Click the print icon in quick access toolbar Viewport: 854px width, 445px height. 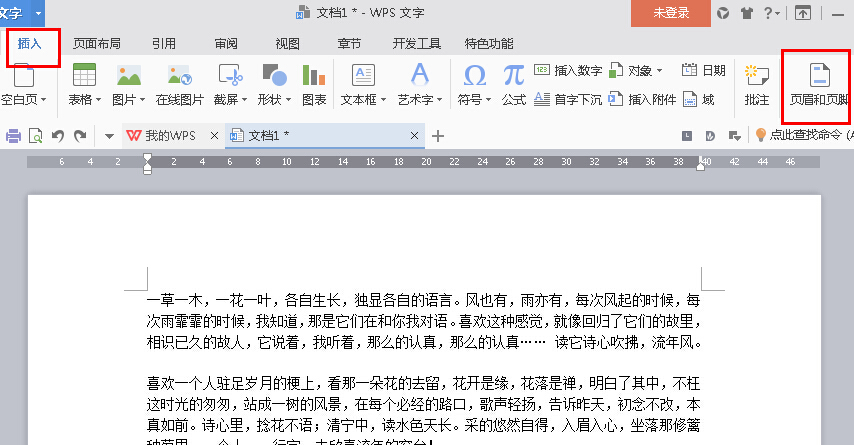click(x=14, y=136)
